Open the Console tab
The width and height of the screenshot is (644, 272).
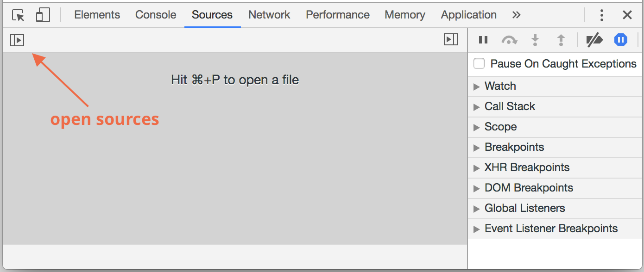pos(156,15)
